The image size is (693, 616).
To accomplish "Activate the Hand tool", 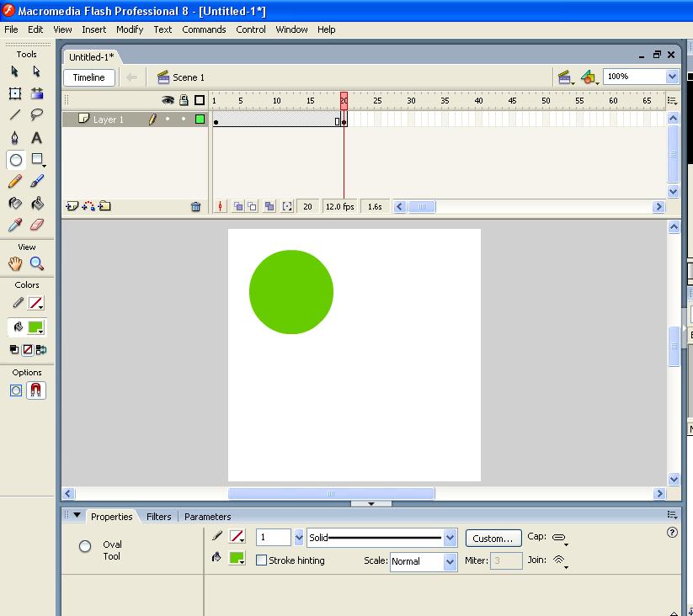I will coord(14,263).
